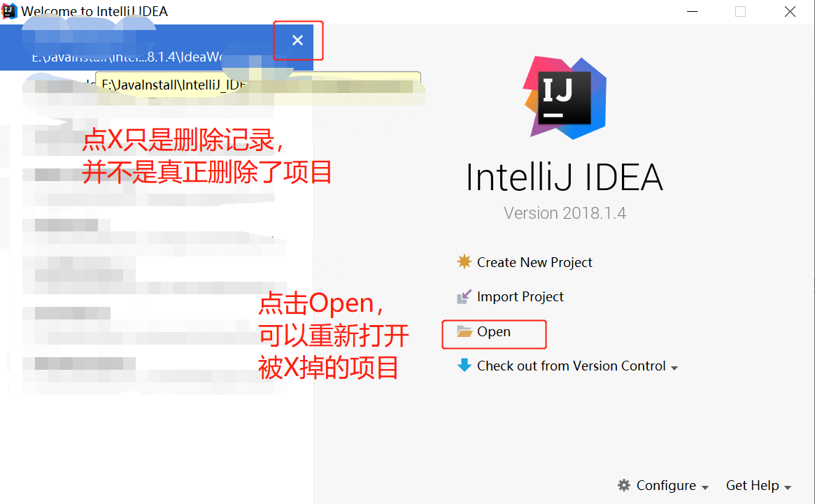Open the Get Help menu label

(x=752, y=485)
